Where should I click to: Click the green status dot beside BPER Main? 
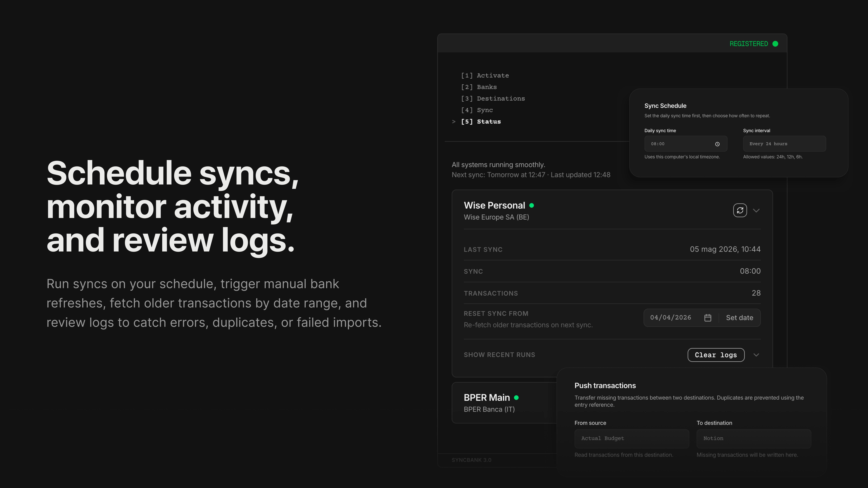516,398
